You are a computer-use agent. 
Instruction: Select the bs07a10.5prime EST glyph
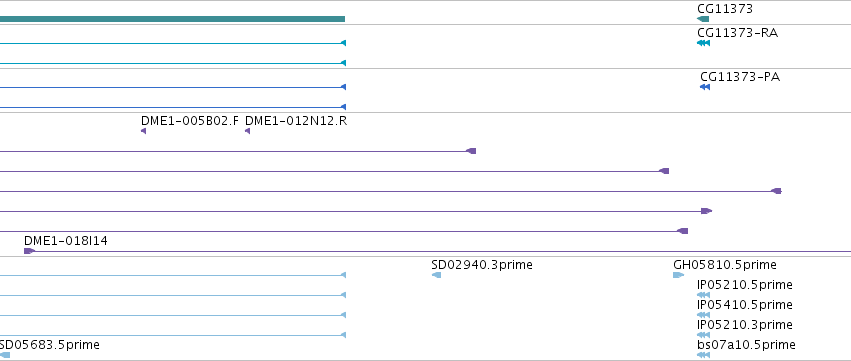click(703, 355)
